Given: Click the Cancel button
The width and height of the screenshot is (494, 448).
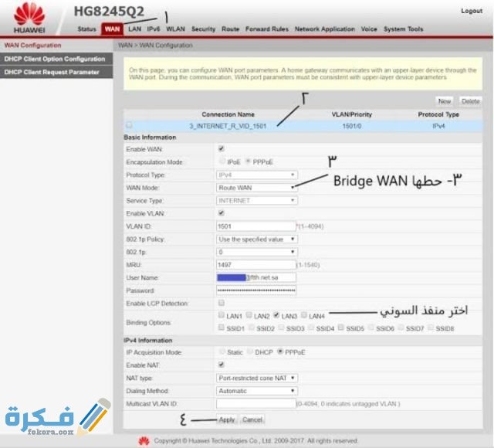Looking at the screenshot, I should (x=252, y=420).
